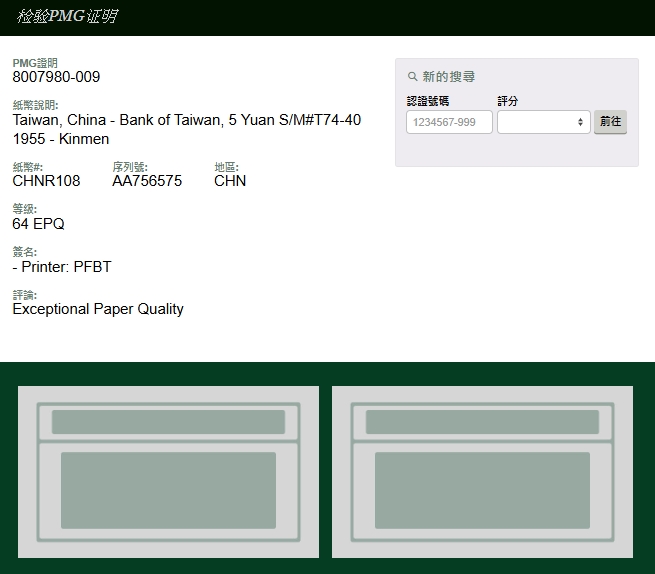
Task: Click the region value CHN
Action: pyautogui.click(x=230, y=181)
